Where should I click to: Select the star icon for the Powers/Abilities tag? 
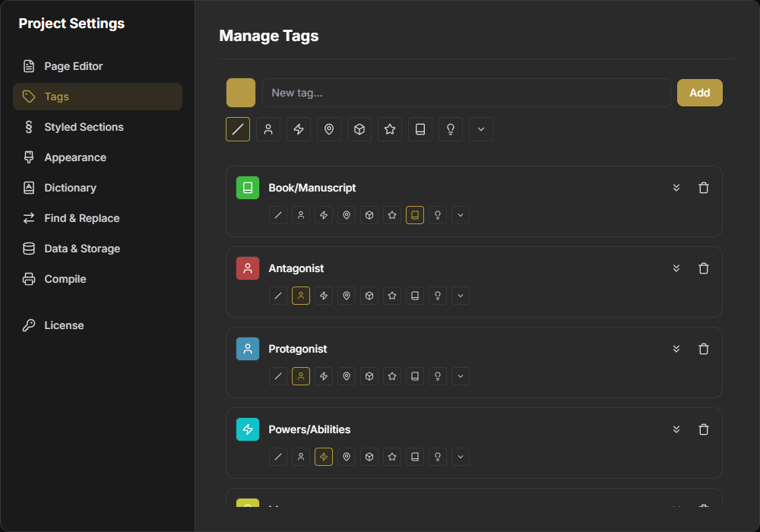click(x=391, y=457)
